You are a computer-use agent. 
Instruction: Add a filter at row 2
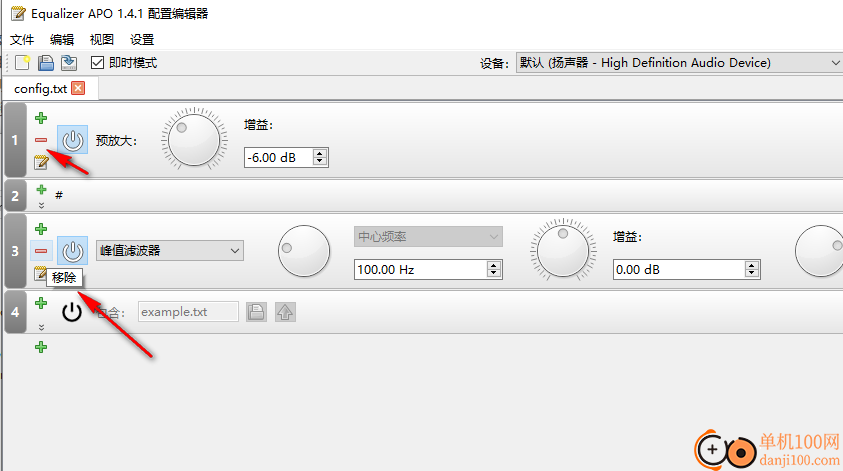pyautogui.click(x=41, y=190)
